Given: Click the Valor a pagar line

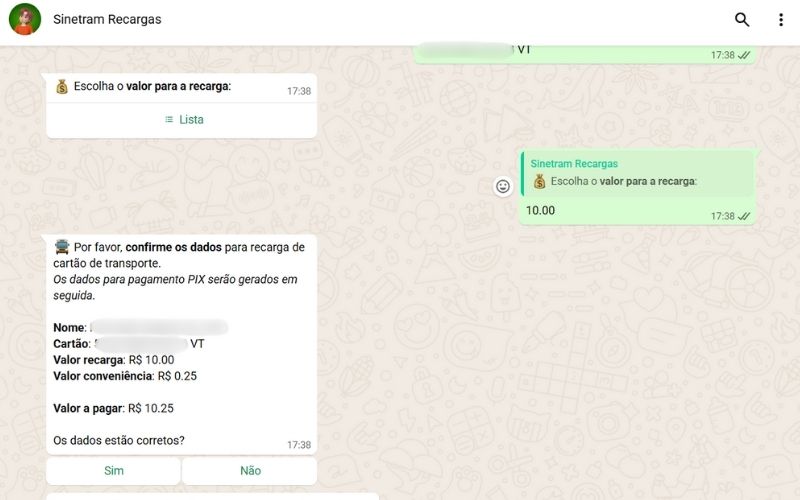Looking at the screenshot, I should point(113,408).
